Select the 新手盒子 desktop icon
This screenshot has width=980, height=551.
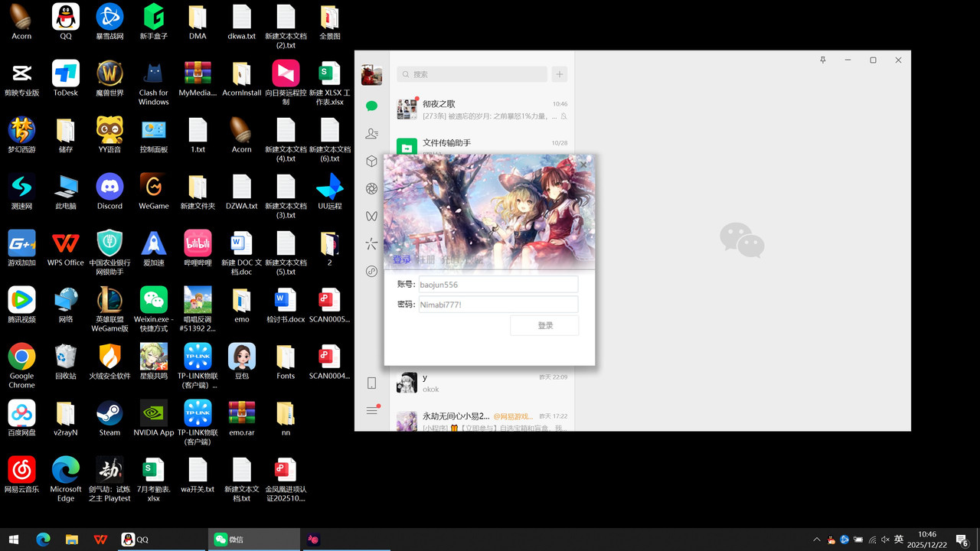[x=154, y=21]
